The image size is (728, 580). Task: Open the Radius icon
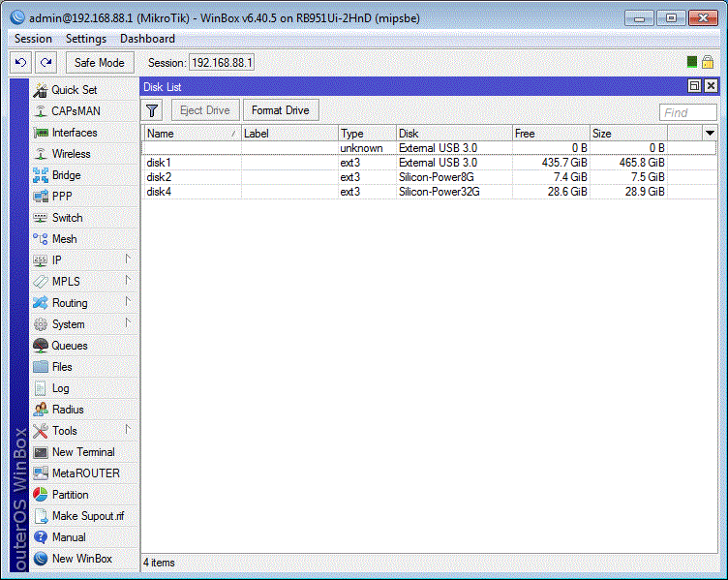(x=41, y=410)
